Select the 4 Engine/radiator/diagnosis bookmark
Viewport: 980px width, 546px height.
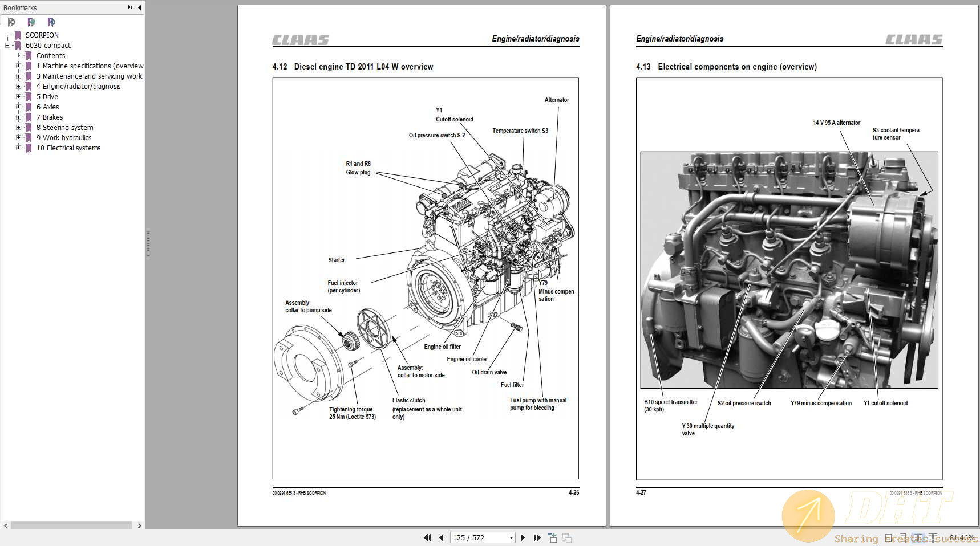[x=78, y=87]
